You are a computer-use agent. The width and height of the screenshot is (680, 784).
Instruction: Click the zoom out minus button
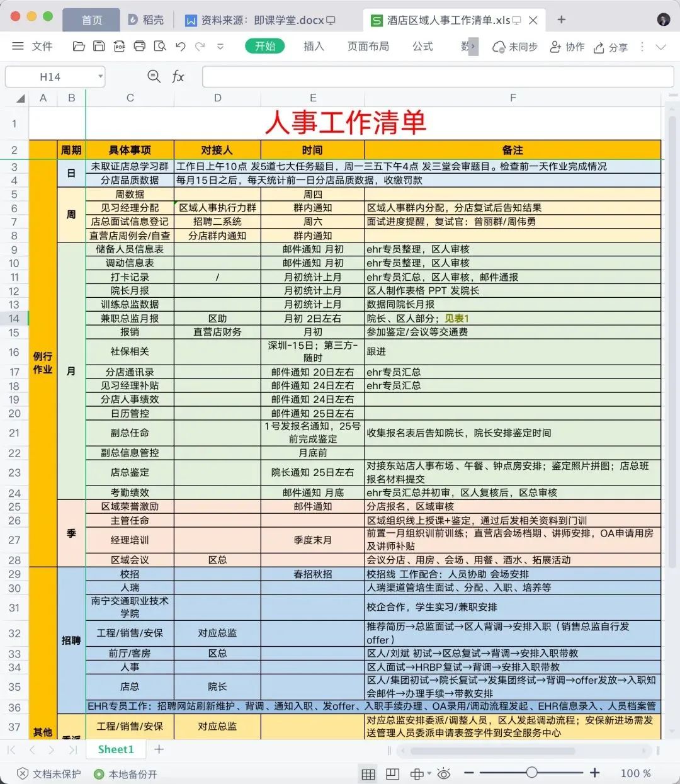pyautogui.click(x=468, y=773)
